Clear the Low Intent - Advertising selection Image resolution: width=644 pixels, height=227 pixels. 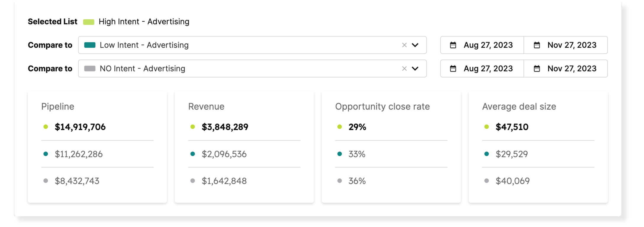pyautogui.click(x=404, y=45)
